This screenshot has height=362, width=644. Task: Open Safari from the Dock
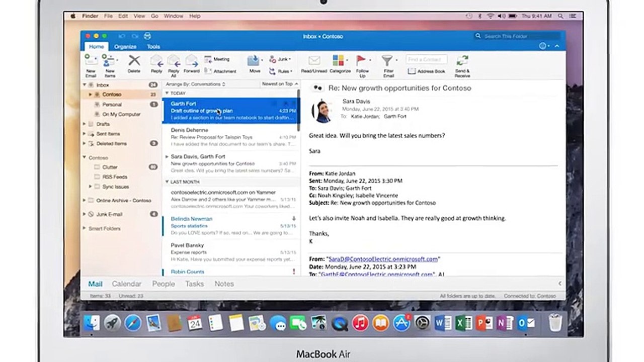tap(133, 323)
